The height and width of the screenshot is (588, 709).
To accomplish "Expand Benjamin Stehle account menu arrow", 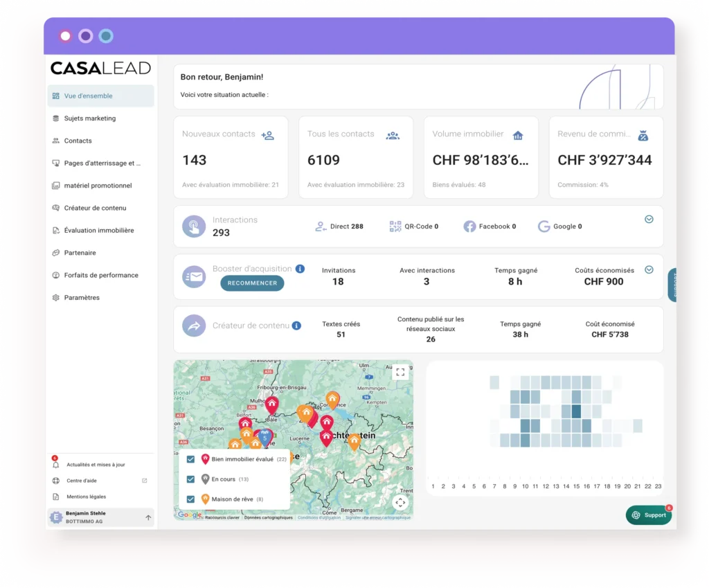I will pos(148,517).
